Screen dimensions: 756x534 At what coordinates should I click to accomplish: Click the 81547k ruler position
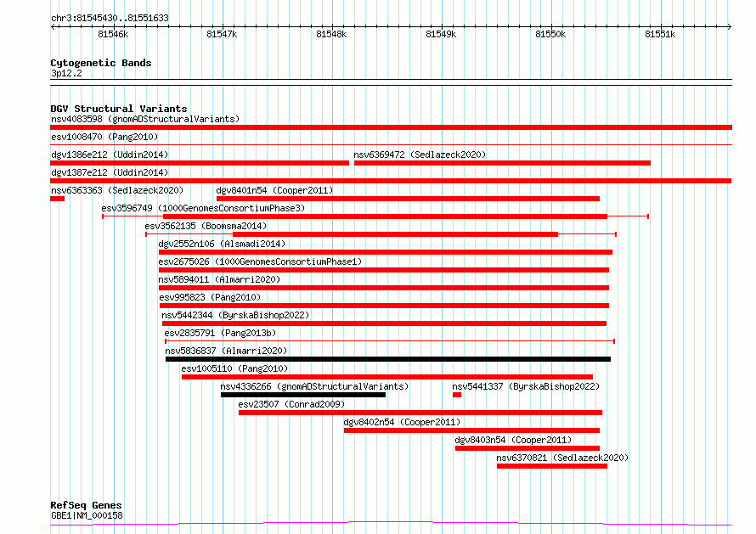pos(222,34)
